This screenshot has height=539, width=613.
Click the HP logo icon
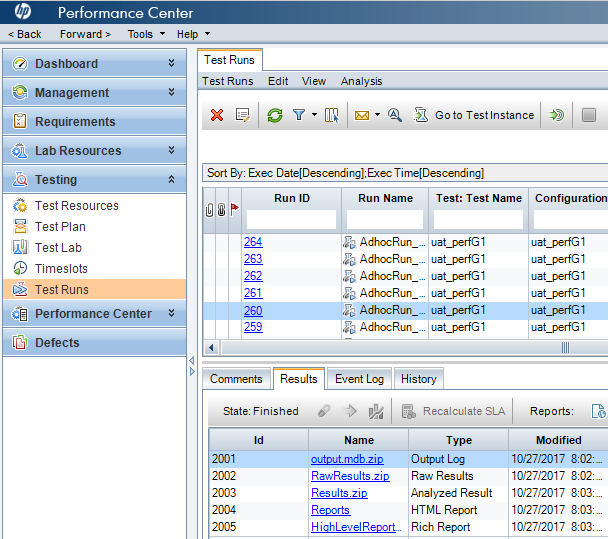pyautogui.click(x=23, y=12)
